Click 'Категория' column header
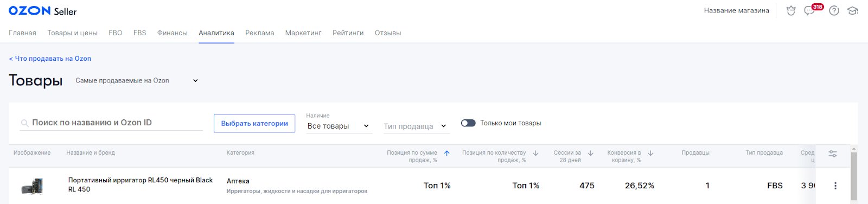 tap(240, 153)
